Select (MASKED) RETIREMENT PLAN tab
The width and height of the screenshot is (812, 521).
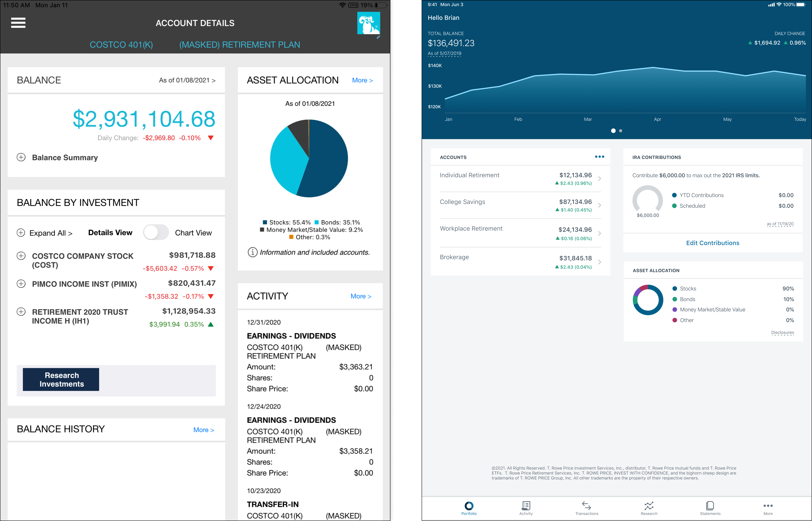pos(240,45)
